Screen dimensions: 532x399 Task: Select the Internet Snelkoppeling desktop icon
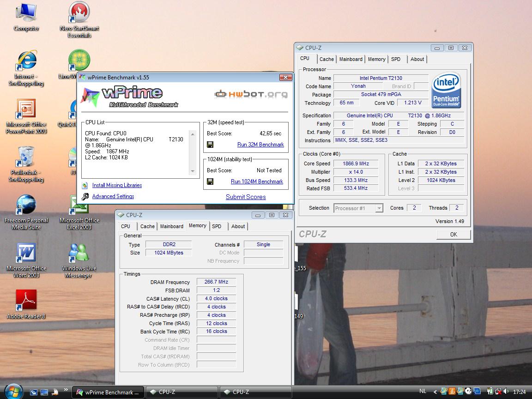(26, 68)
